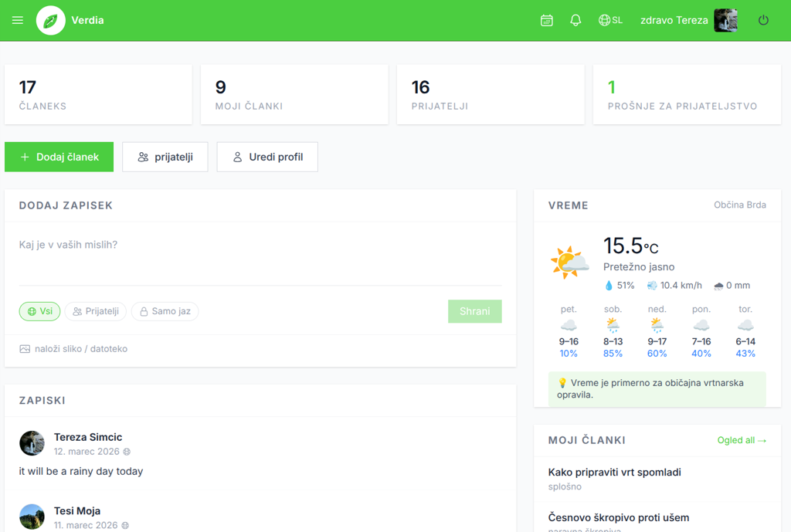Click the note text input field

click(260, 255)
